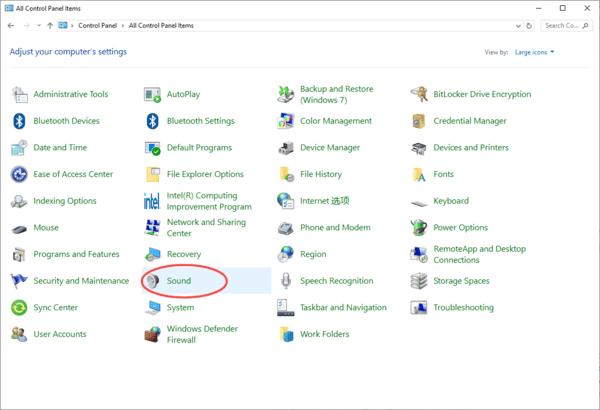Click the Back navigation arrow
This screenshot has width=600, height=410.
(x=11, y=26)
